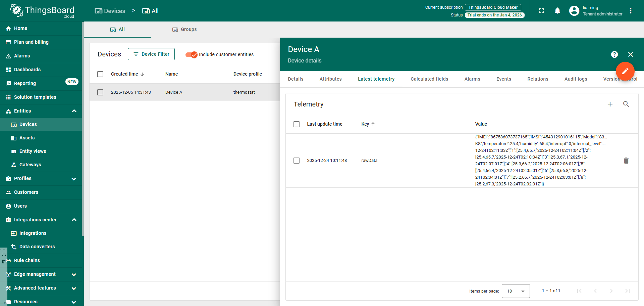Click thermostat device profile cell
Image resolution: width=644 pixels, height=306 pixels.
pos(244,92)
